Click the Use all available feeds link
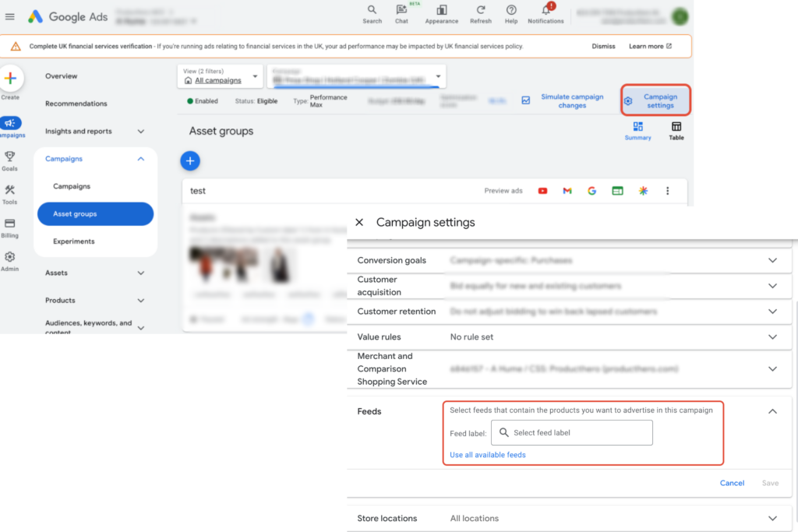The width and height of the screenshot is (798, 532). click(487, 454)
